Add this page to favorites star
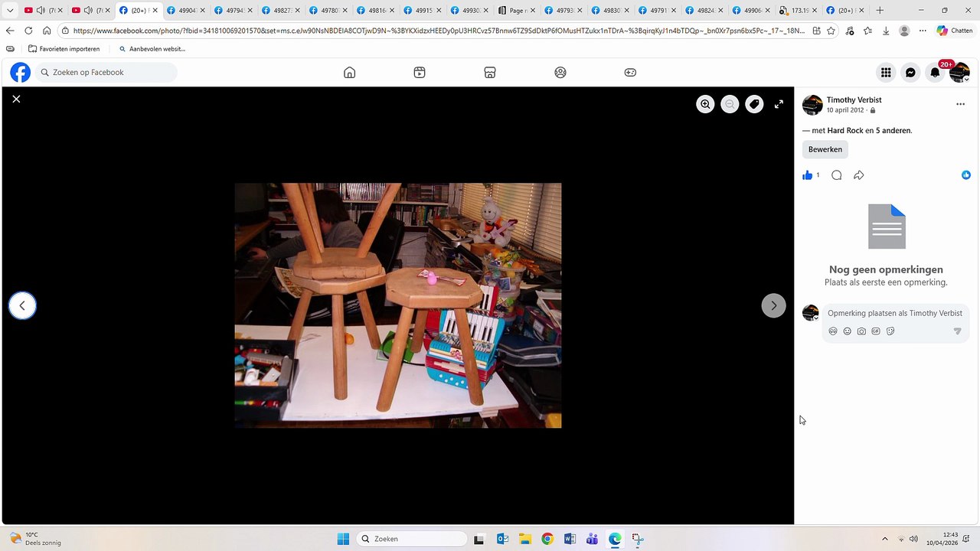The width and height of the screenshot is (980, 551). tap(831, 31)
